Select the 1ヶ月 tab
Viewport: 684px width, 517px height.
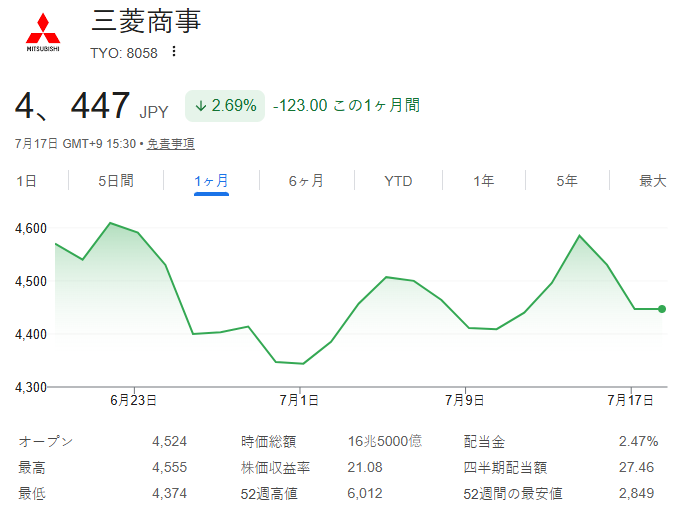click(x=211, y=181)
